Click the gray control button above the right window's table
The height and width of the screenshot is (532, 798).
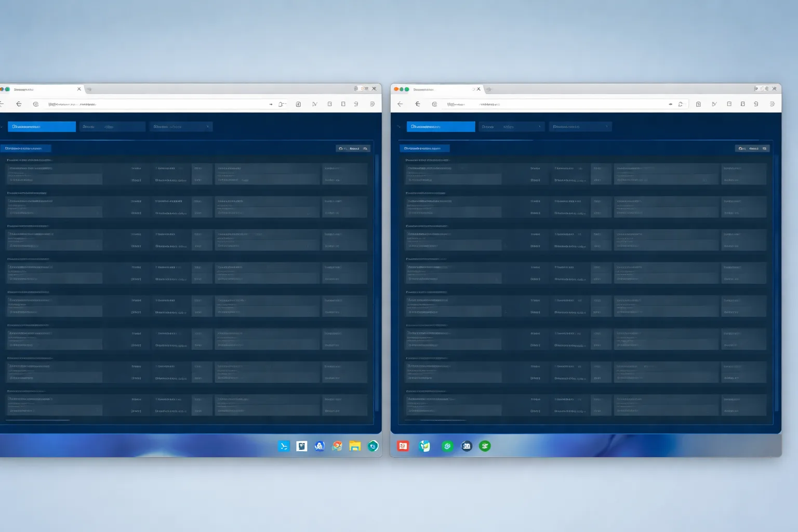pos(752,148)
